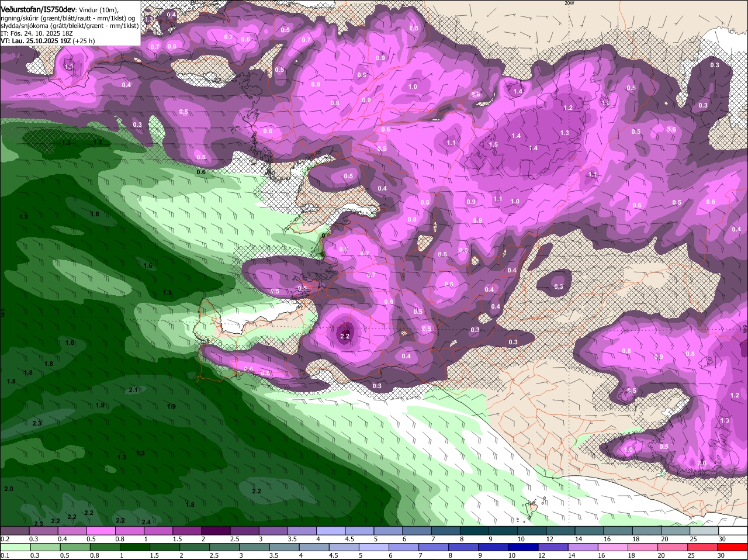Click the 0.1 label in the rain legend
Image resolution: width=748 pixels, height=560 pixels.
coord(5,555)
